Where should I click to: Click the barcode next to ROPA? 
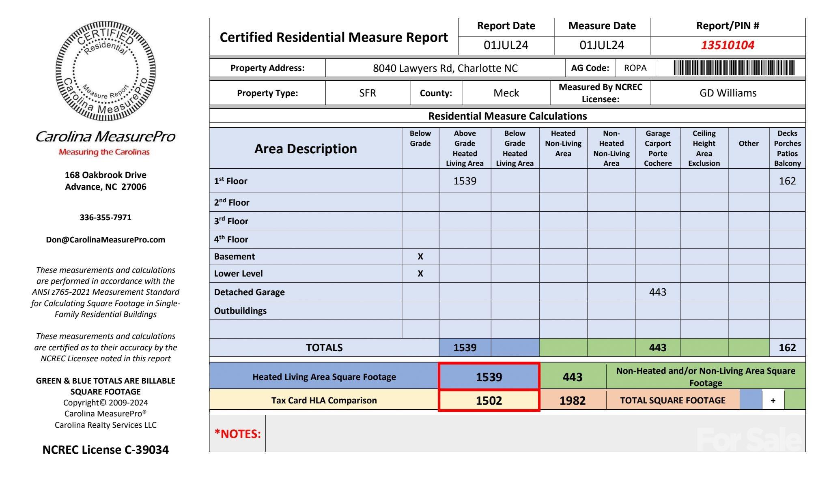[x=734, y=68]
